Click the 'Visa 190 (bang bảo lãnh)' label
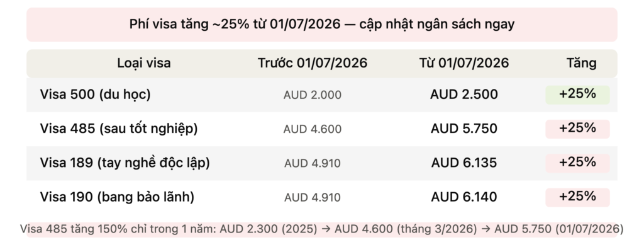The width and height of the screenshot is (644, 247). pyautogui.click(x=117, y=197)
